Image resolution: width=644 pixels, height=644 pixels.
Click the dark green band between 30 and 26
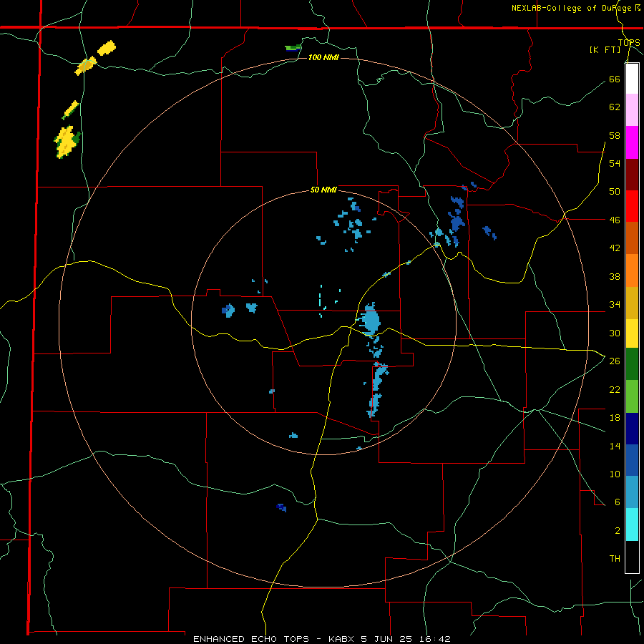pyautogui.click(x=632, y=364)
